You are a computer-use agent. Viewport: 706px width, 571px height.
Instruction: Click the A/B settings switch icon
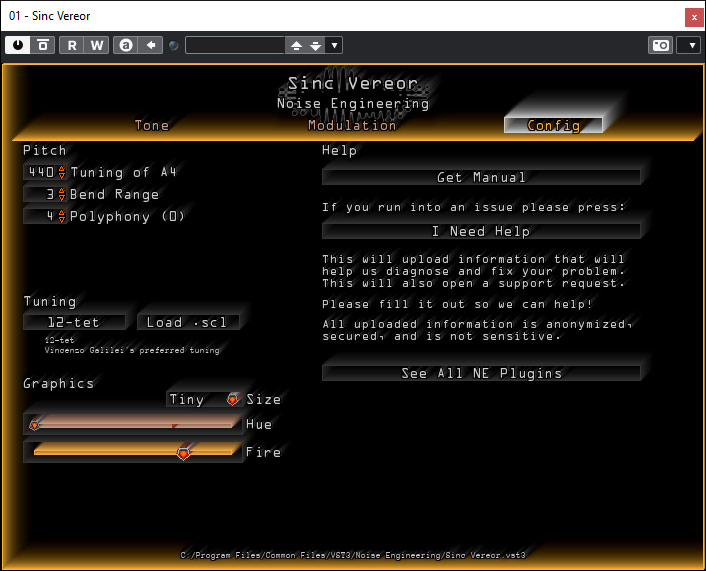125,45
